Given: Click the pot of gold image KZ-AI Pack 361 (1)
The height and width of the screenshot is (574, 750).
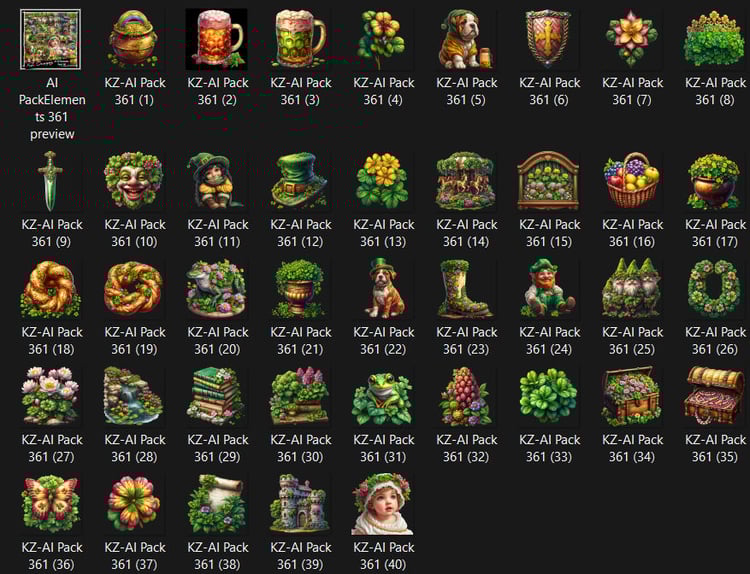Looking at the screenshot, I should point(134,39).
